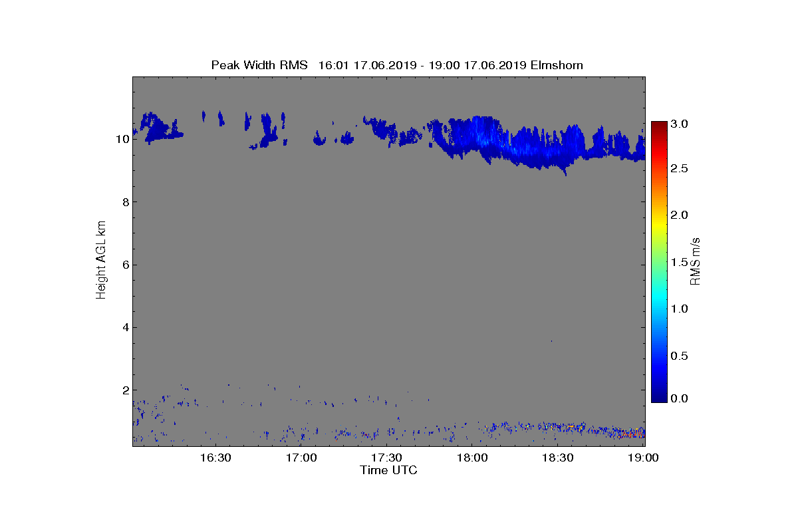Click the 'Height AGL km' axis label
Screen dimensions: 798x532
pyautogui.click(x=101, y=261)
